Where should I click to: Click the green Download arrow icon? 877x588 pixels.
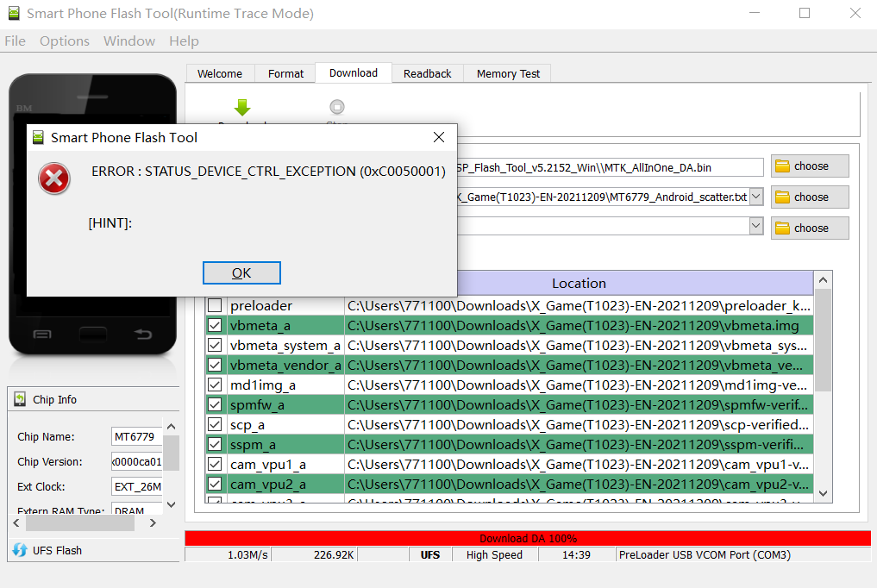click(x=242, y=107)
